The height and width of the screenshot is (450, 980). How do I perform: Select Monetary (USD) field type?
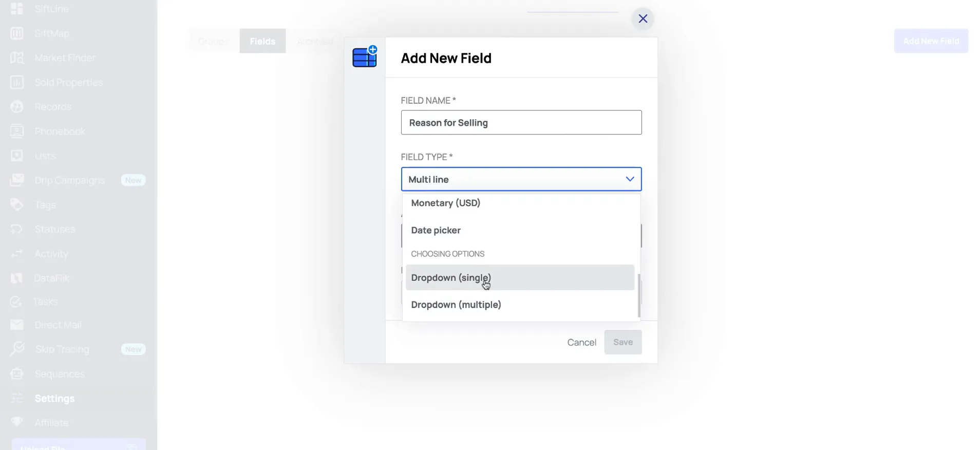click(520, 203)
